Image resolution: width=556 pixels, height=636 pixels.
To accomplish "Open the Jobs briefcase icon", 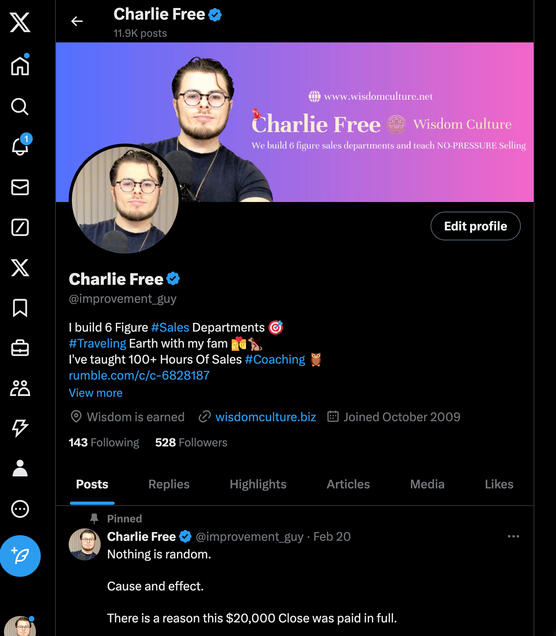I will (x=20, y=348).
